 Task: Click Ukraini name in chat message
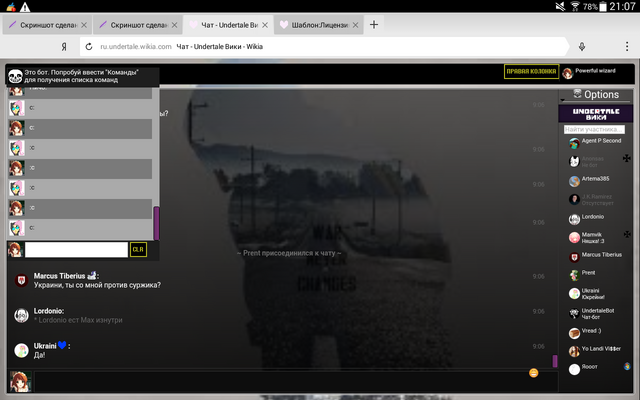[45, 346]
